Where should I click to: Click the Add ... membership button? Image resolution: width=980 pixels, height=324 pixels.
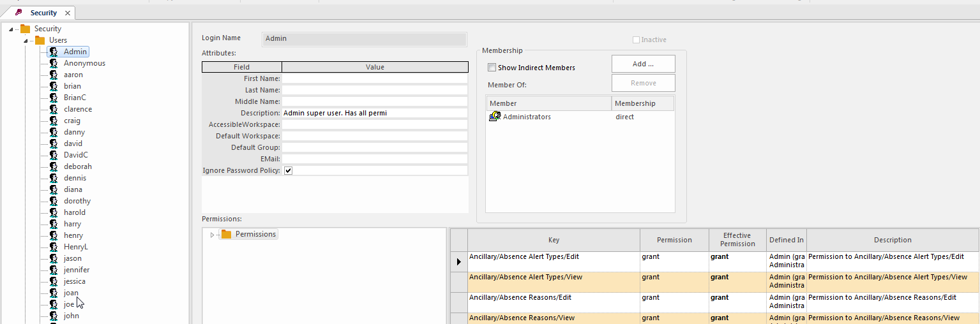(x=644, y=64)
